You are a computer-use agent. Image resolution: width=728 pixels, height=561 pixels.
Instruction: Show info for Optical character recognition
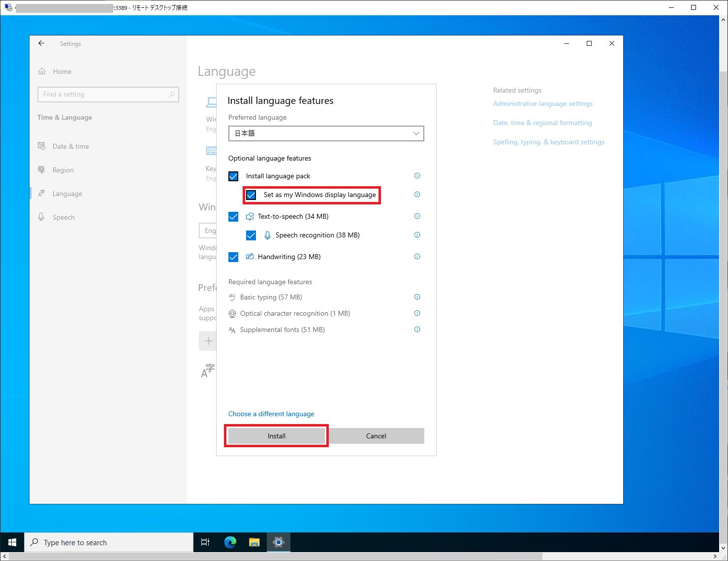(x=417, y=313)
